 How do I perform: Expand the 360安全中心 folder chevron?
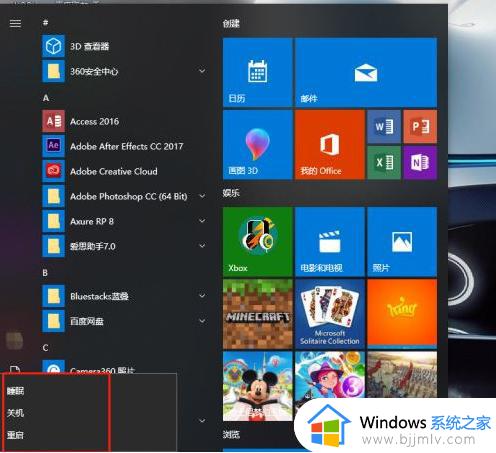click(202, 71)
